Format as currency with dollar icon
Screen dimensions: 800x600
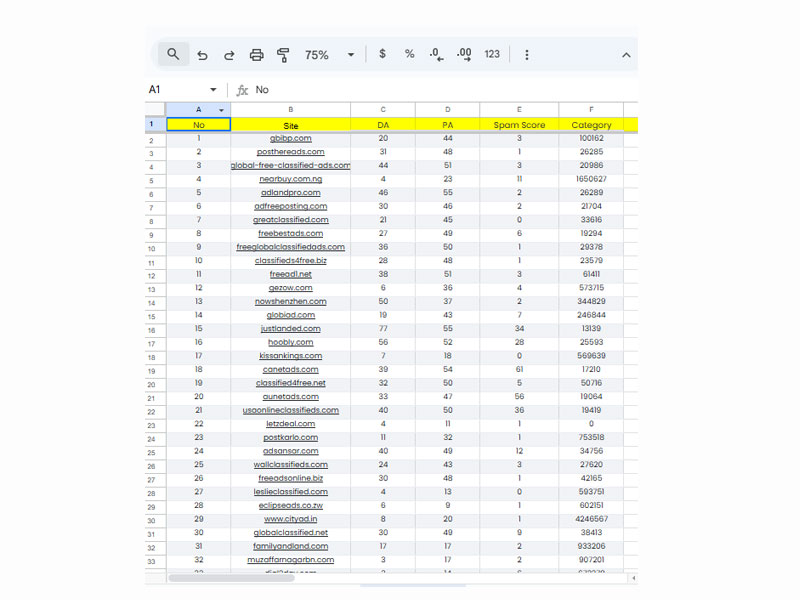click(382, 54)
